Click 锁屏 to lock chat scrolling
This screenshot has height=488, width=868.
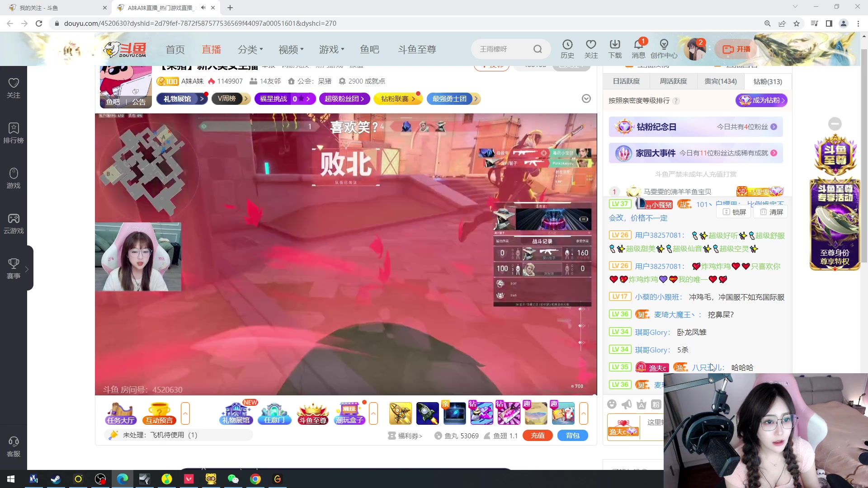[734, 212]
